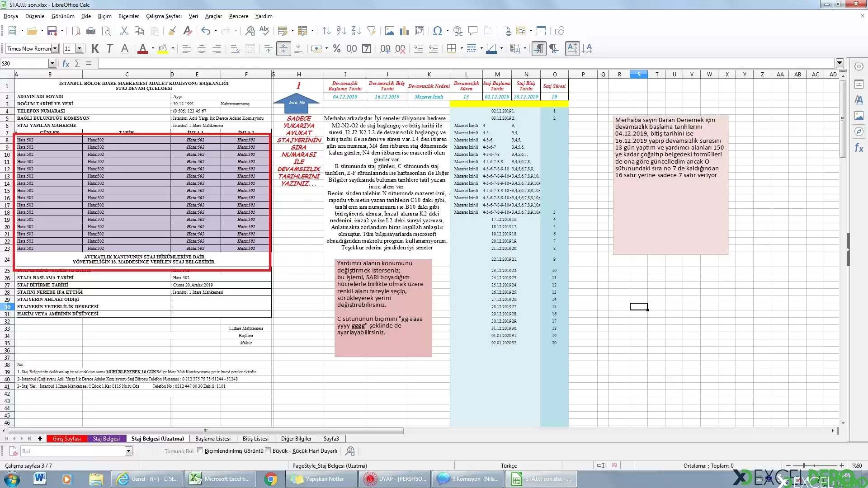Open the font size 11 dropdown
This screenshot has height=488, width=868.
tap(80, 48)
